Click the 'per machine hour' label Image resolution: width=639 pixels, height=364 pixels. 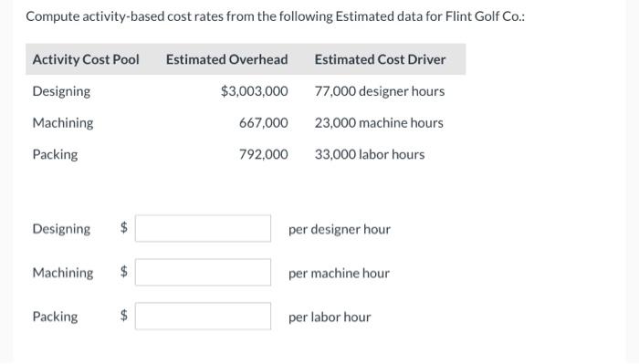(x=339, y=273)
